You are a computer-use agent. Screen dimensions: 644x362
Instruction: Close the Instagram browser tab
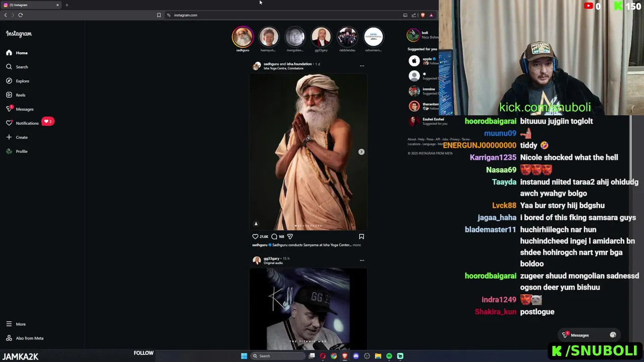click(57, 5)
